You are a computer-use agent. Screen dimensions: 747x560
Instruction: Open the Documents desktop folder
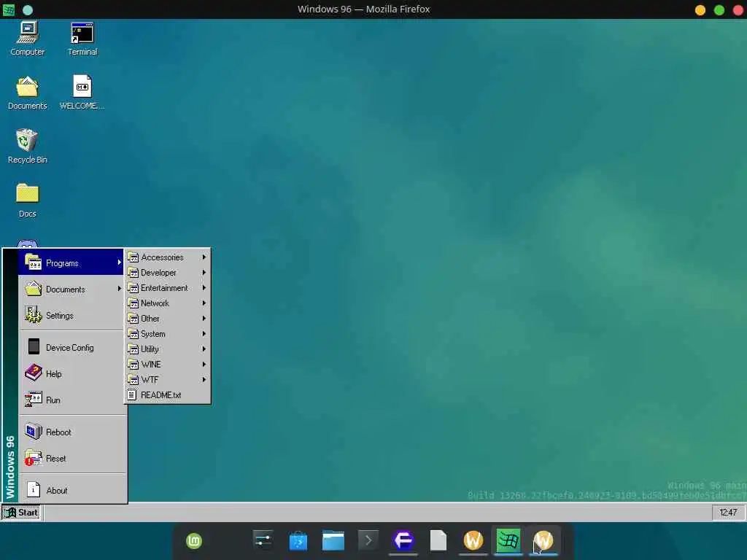28,93
